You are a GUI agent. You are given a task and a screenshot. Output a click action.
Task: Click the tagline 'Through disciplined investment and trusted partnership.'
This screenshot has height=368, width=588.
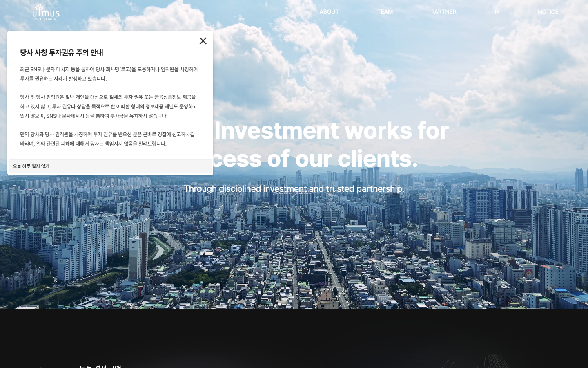[294, 189]
